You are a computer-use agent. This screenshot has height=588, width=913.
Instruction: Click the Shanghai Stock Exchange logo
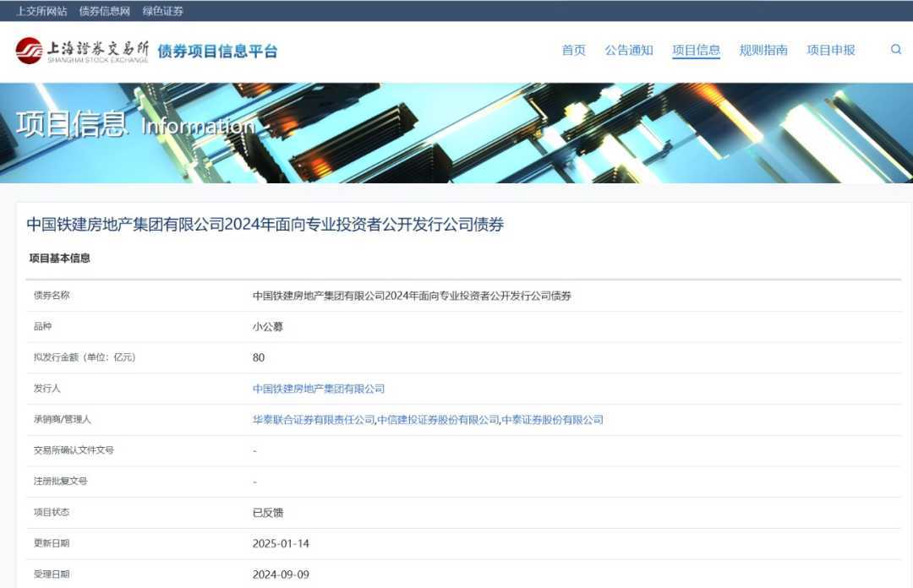pyautogui.click(x=82, y=51)
